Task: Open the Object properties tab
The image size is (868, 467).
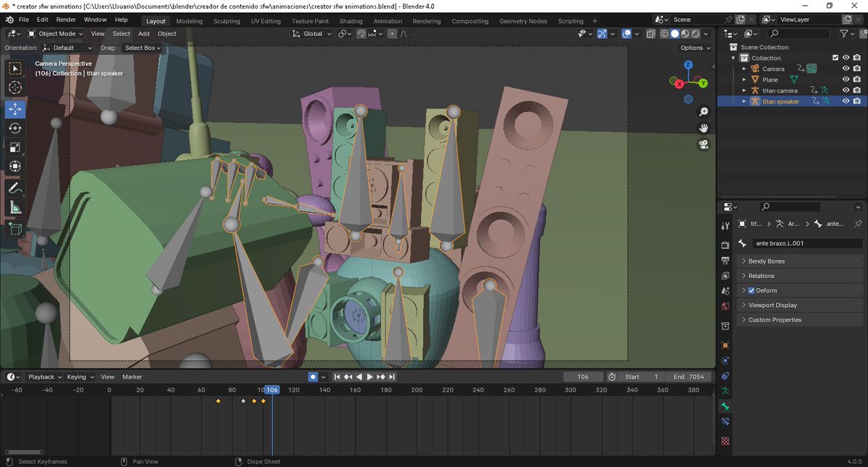Action: pos(726,345)
